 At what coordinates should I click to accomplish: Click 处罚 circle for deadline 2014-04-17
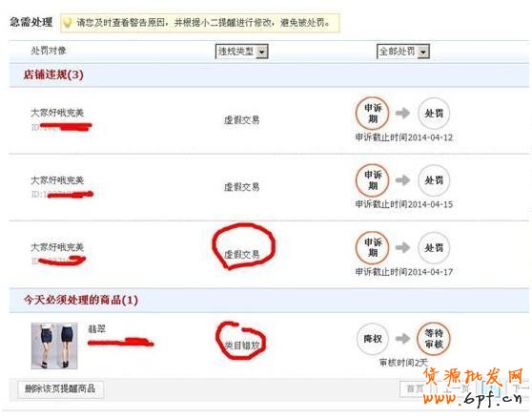click(x=434, y=247)
